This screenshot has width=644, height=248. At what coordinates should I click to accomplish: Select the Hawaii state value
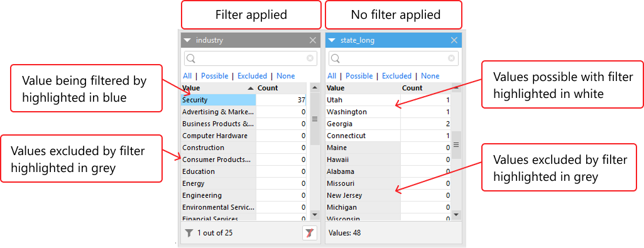pyautogui.click(x=363, y=159)
